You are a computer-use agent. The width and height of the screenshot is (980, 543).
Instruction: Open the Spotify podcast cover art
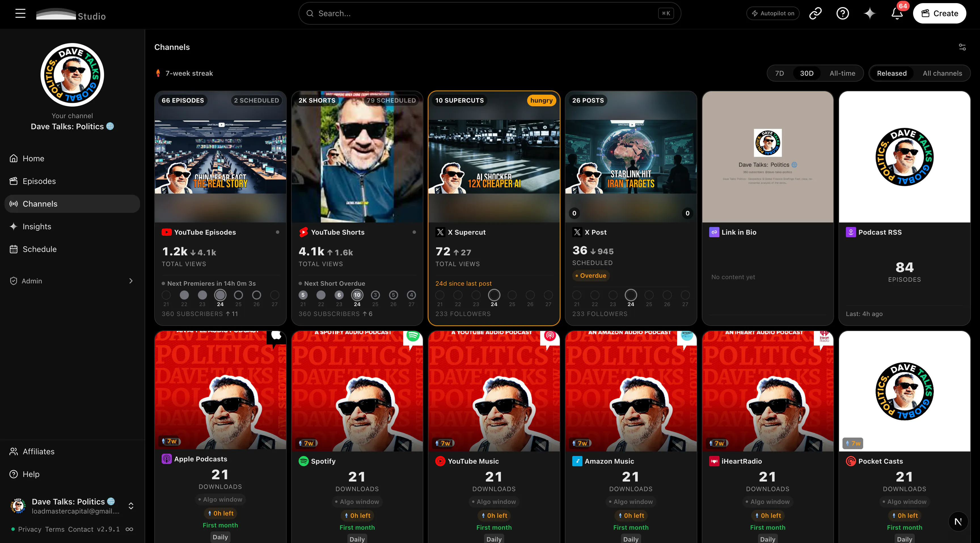coord(357,391)
